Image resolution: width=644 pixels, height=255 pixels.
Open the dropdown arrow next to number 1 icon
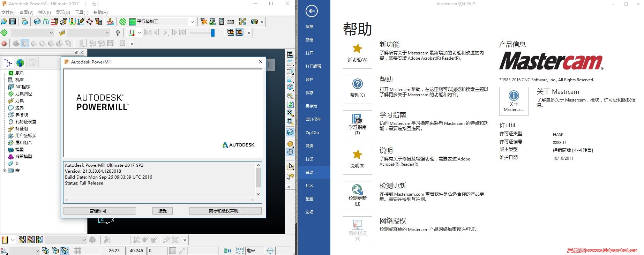[140, 33]
